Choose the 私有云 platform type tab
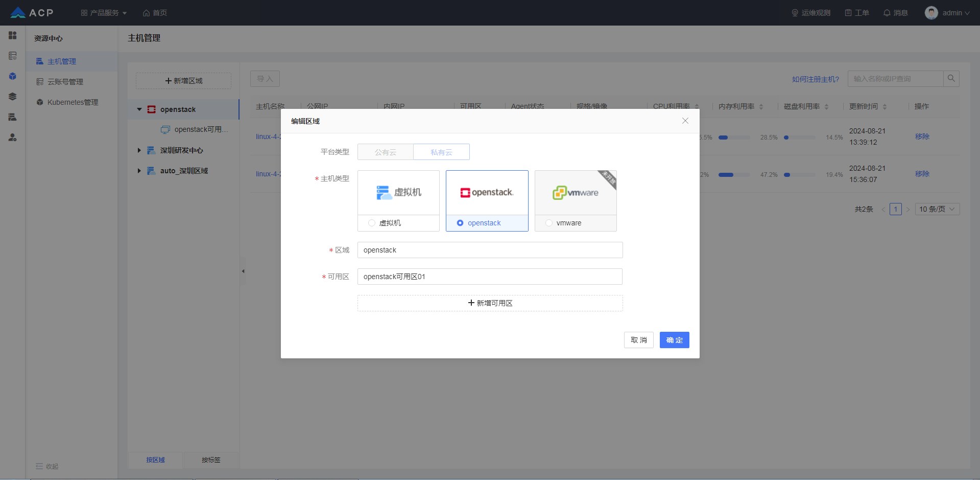This screenshot has height=480, width=980. point(441,152)
